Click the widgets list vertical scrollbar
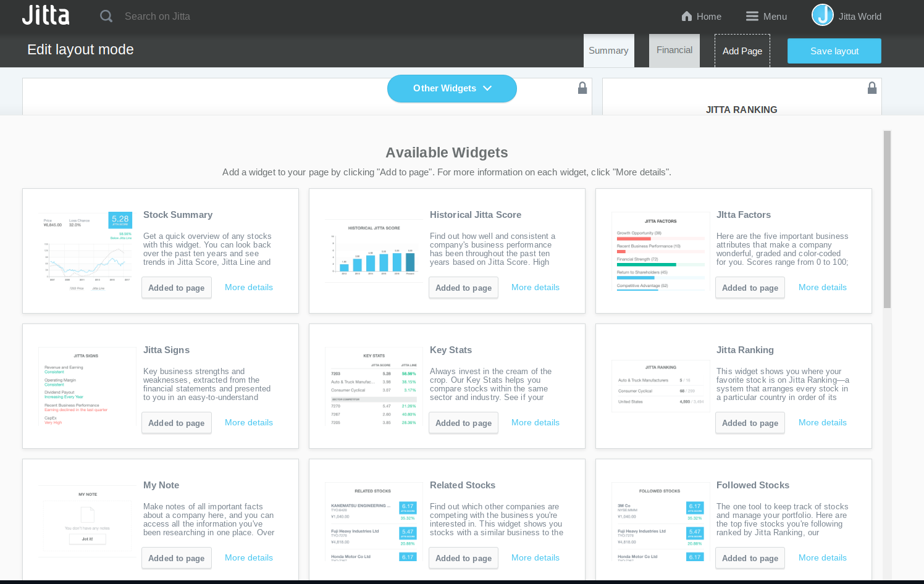This screenshot has width=924, height=584. tap(887, 219)
